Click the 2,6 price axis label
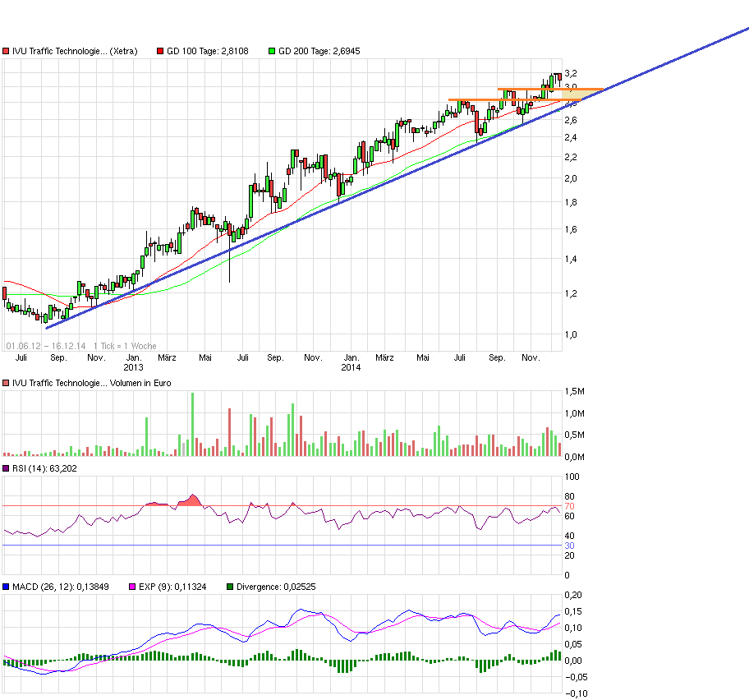749x700 pixels. point(571,120)
